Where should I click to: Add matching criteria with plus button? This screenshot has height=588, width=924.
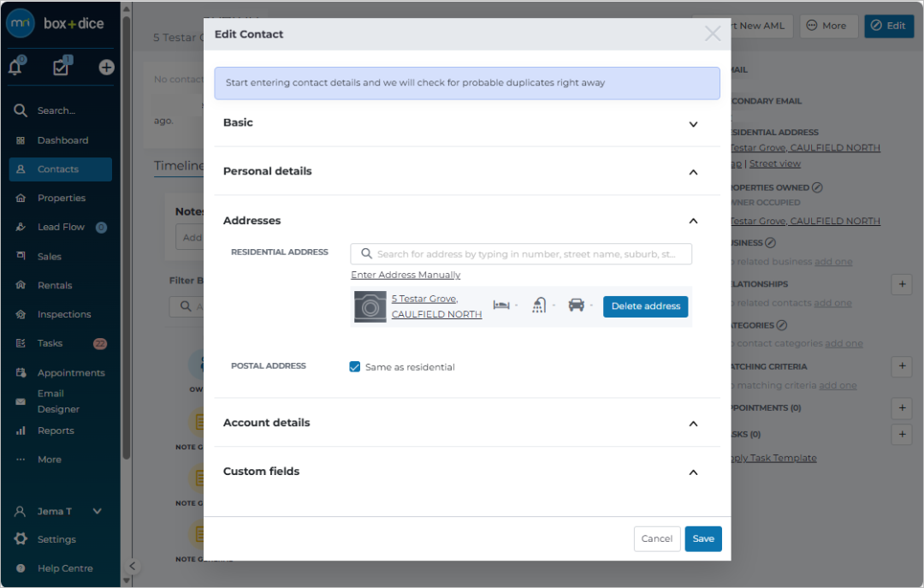tap(903, 367)
